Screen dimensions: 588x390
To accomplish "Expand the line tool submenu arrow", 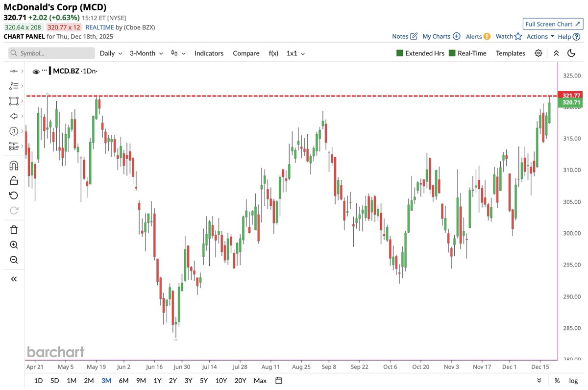I will pyautogui.click(x=23, y=72).
